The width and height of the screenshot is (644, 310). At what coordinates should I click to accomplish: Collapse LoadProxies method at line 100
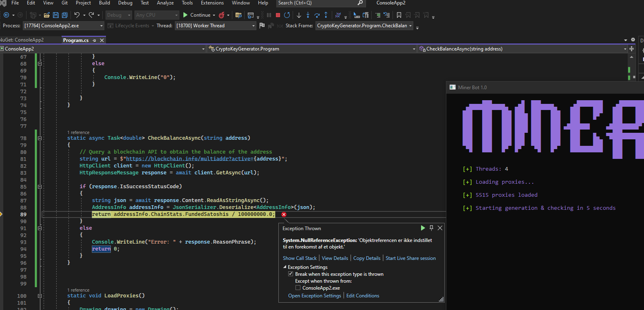(x=40, y=296)
